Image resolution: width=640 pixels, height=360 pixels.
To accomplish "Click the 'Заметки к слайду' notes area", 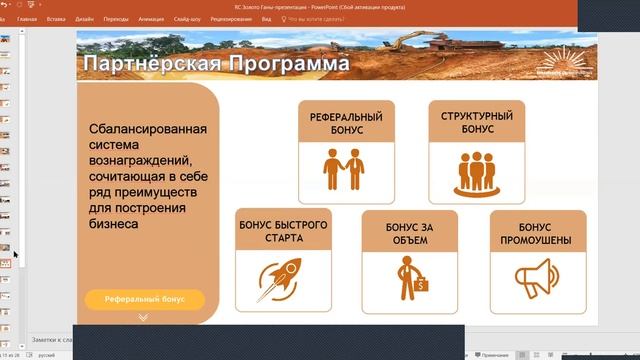I will (52, 340).
